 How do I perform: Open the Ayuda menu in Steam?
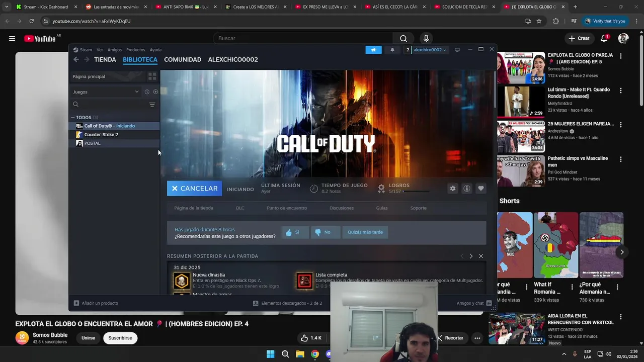tap(155, 50)
